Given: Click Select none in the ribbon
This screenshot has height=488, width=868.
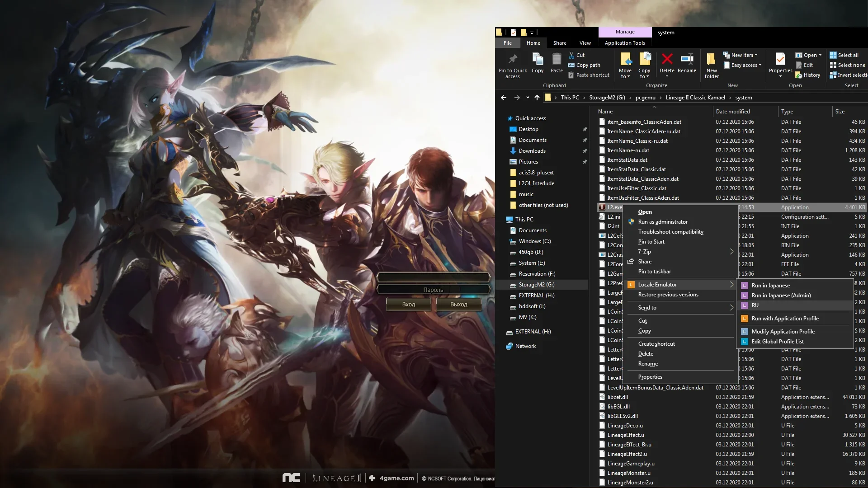Looking at the screenshot, I should coord(847,65).
